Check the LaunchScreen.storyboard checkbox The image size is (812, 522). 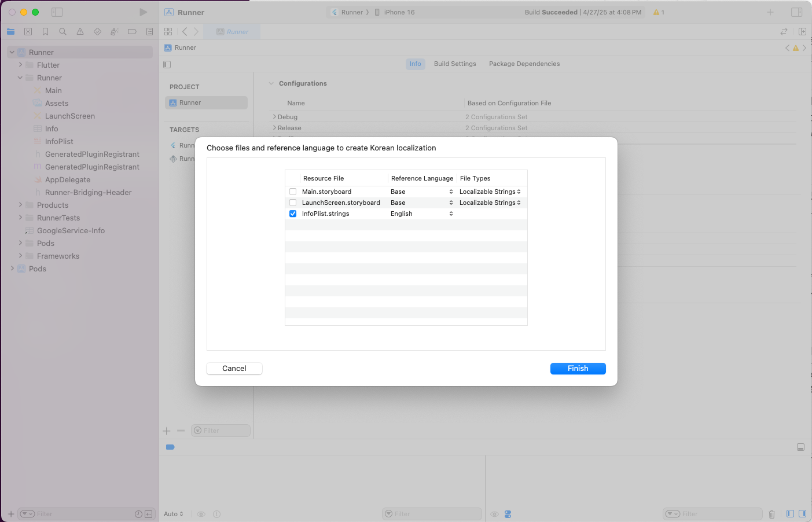tap(293, 203)
